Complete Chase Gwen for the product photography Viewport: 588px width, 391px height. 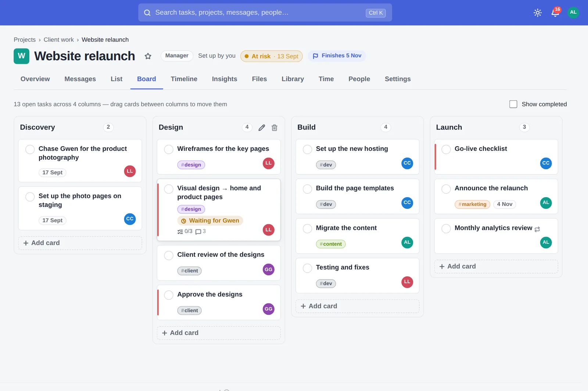[30, 149]
